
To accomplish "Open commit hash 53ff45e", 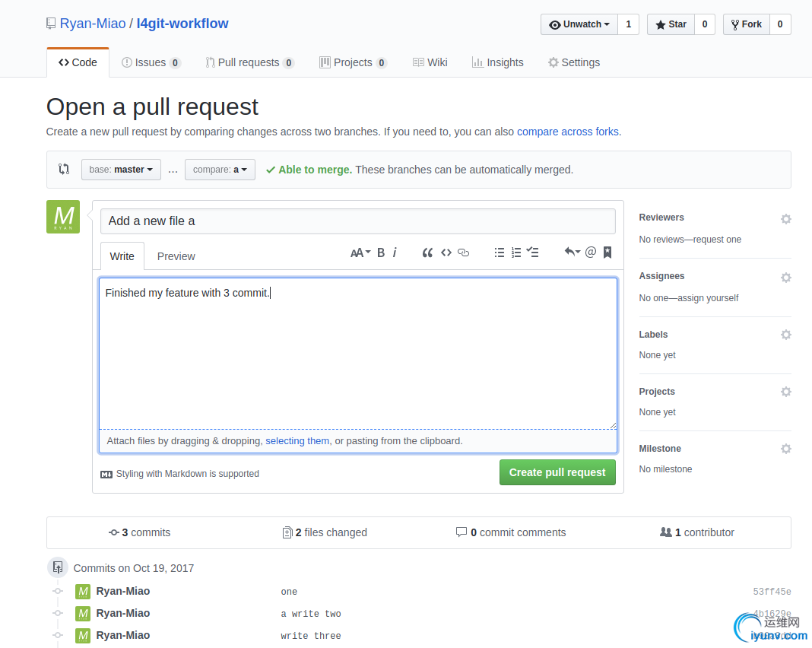I will pos(772,592).
